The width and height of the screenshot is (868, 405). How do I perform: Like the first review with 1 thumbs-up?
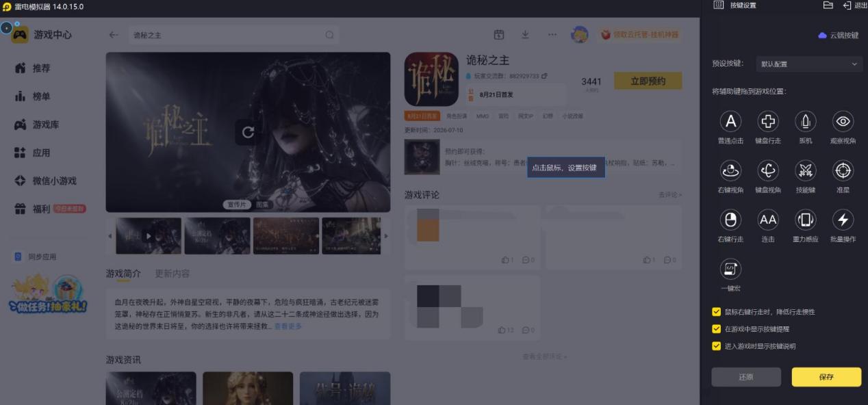click(x=507, y=260)
